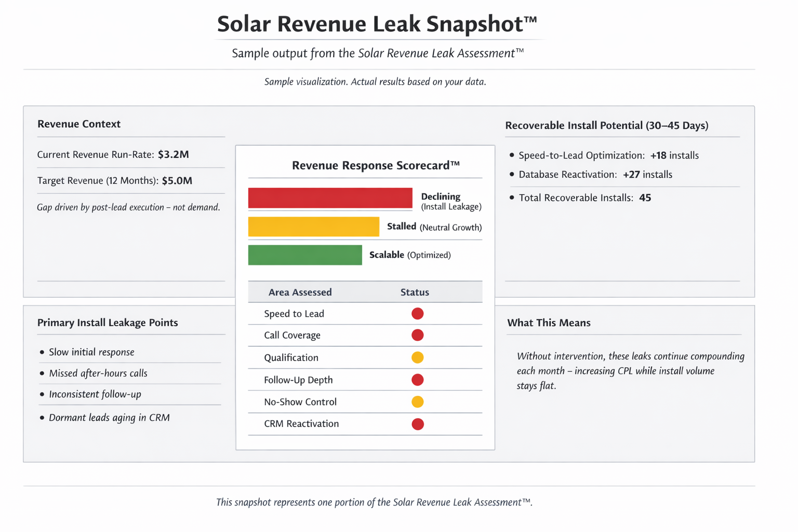798x532 pixels.
Task: Select the red Call Coverage status indicator
Action: click(417, 335)
